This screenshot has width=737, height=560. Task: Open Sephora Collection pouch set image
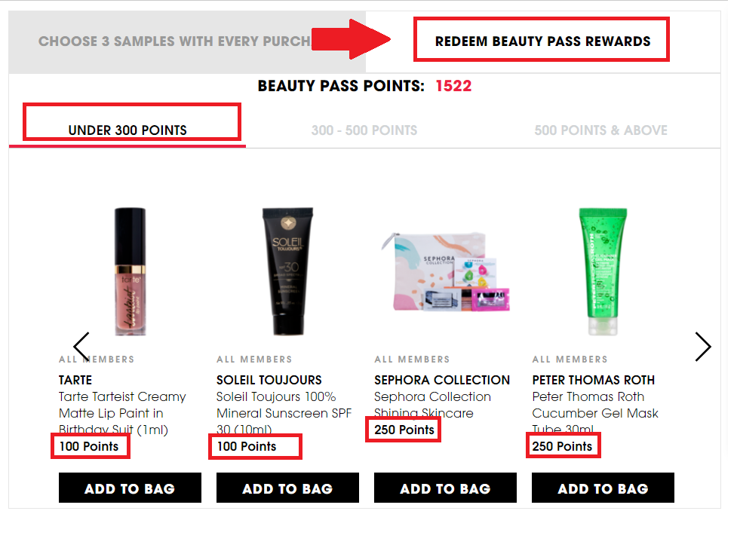tap(445, 271)
